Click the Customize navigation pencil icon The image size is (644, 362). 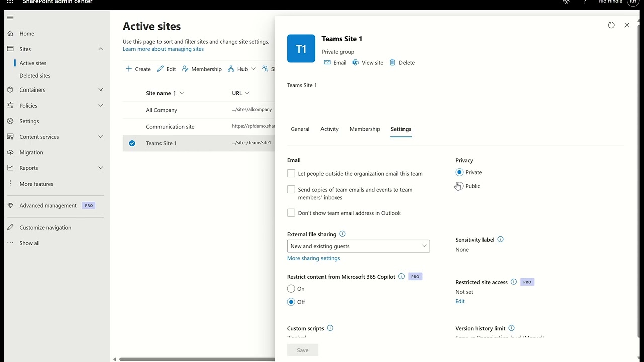tap(10, 228)
